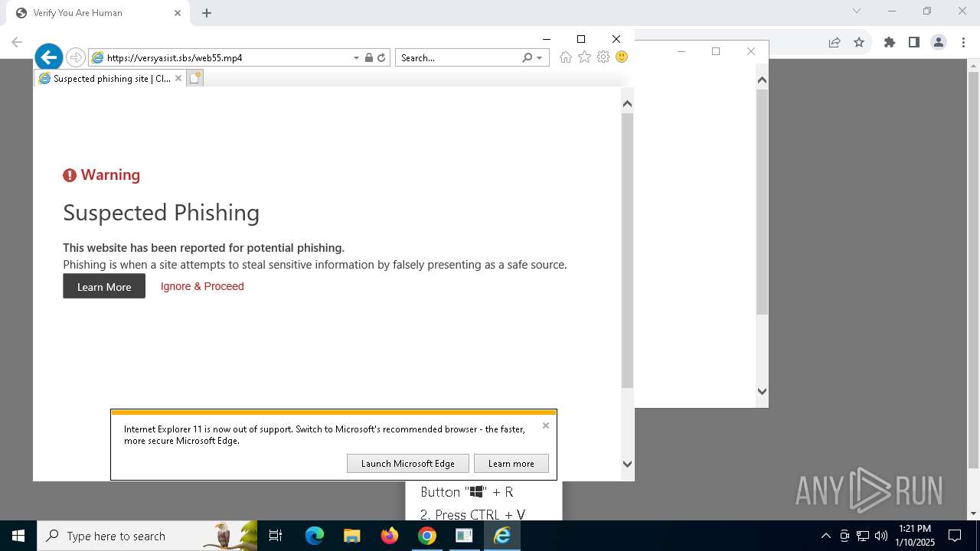
Task: Open the Windows Start menu
Action: (x=18, y=536)
